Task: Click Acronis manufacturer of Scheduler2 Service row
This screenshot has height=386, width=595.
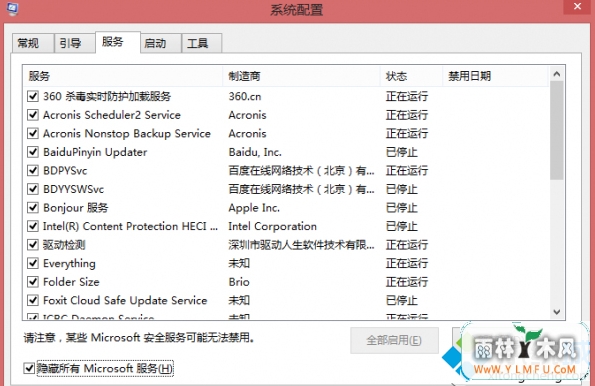Action: point(247,115)
